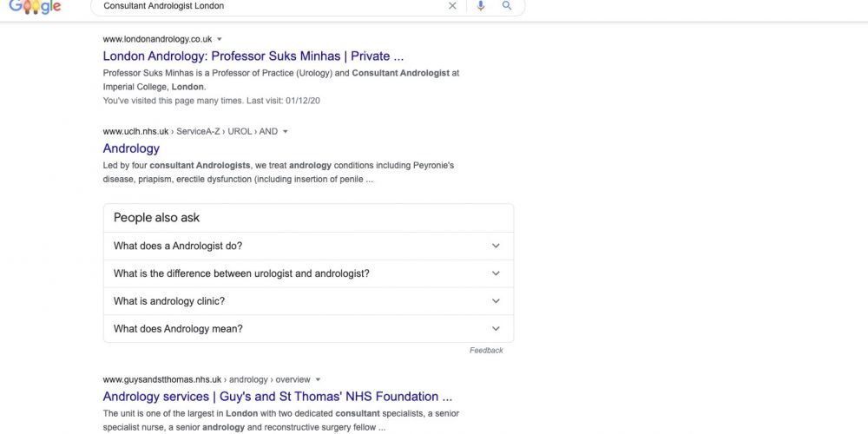Open dropdown arrow next to uclh.nhs.uk URL
868x434 pixels.
(x=285, y=132)
